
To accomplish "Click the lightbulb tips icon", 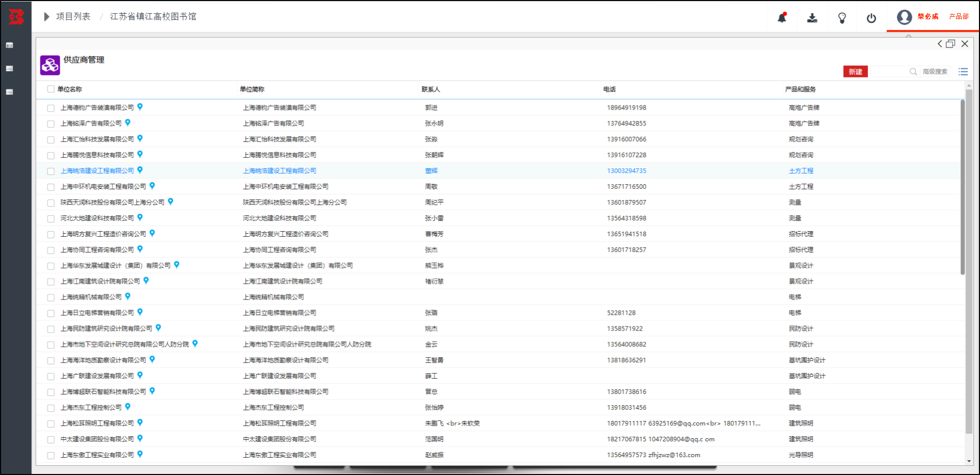I will click(x=842, y=18).
